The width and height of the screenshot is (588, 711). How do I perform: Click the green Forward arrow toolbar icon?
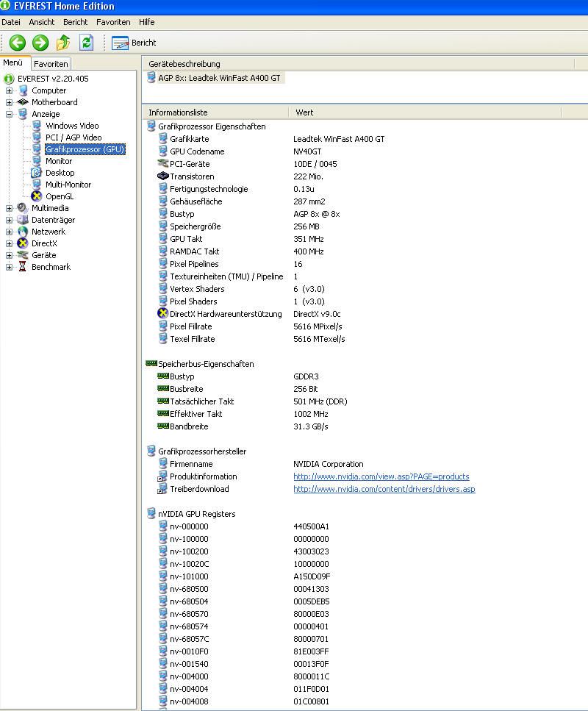[40, 43]
